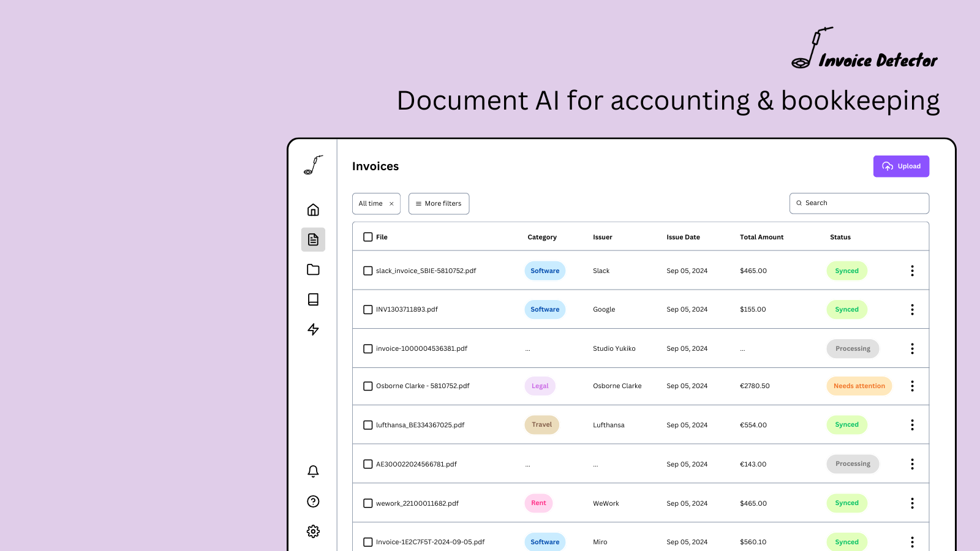Image resolution: width=980 pixels, height=551 pixels.
Task: Click the Upload button
Action: 901,166
